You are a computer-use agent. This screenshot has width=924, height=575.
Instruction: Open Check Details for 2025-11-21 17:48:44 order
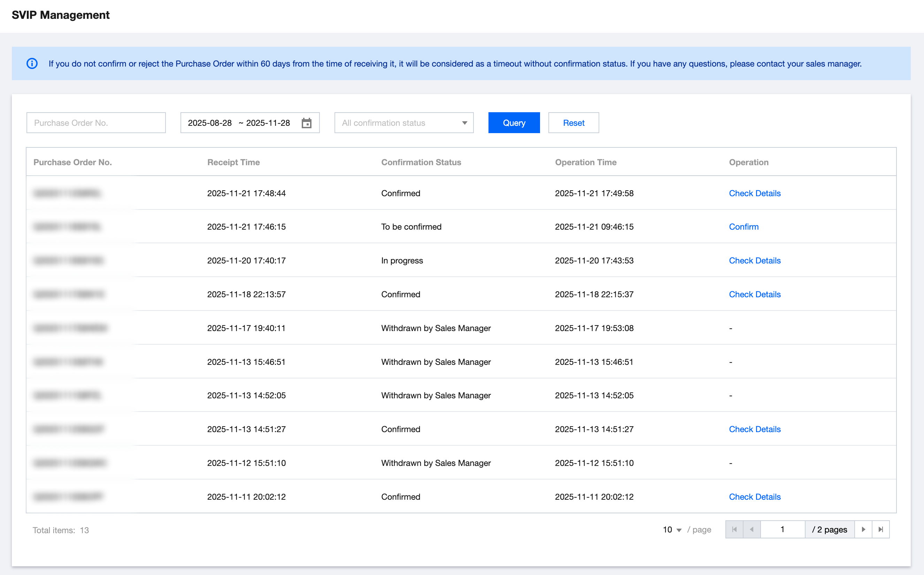tap(754, 193)
